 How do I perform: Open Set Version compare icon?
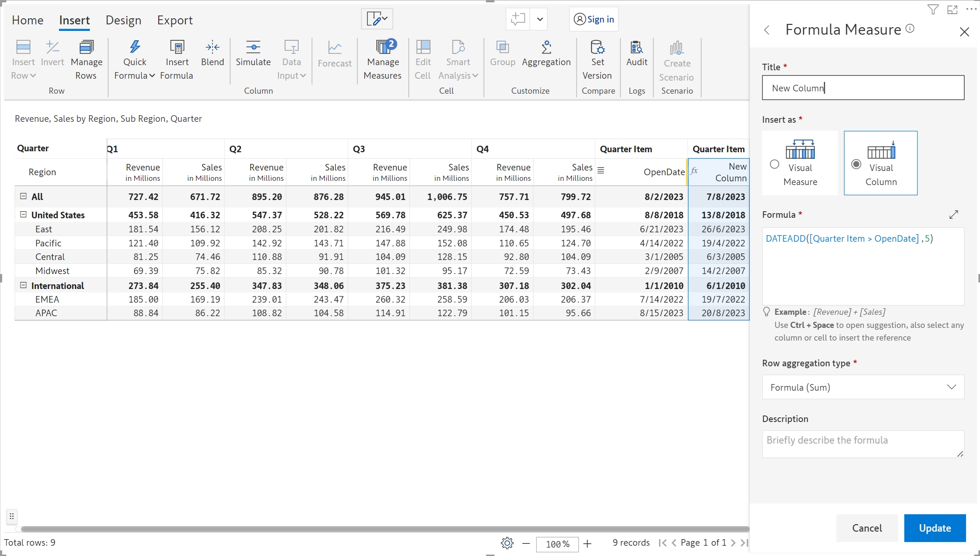pyautogui.click(x=597, y=48)
